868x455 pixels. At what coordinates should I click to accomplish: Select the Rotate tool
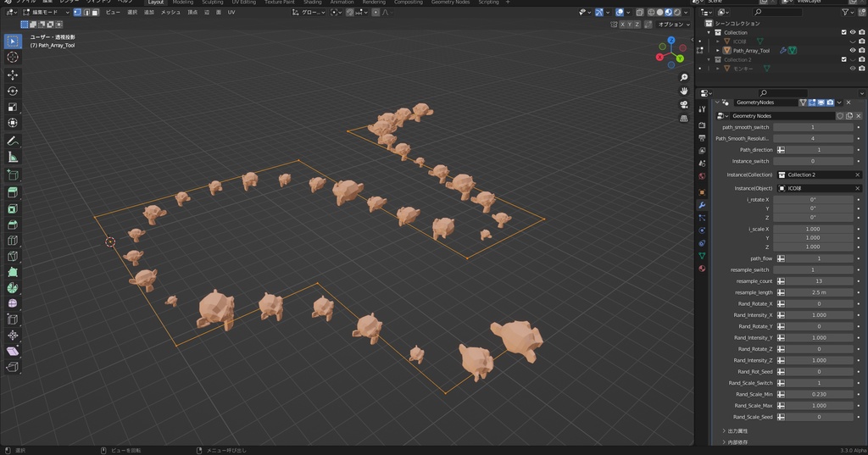pos(13,91)
